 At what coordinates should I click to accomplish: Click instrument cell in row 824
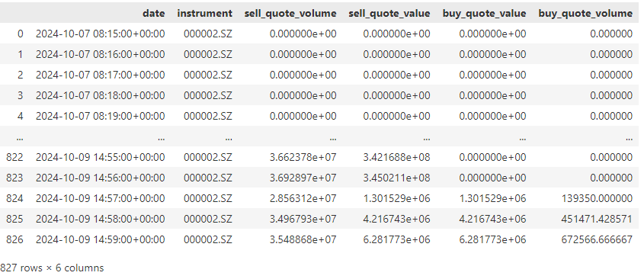coord(208,198)
